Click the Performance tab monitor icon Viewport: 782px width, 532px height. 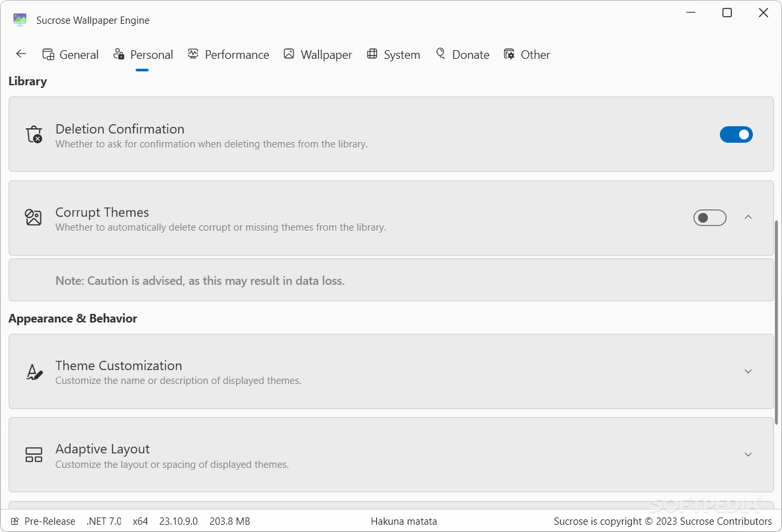pos(193,54)
